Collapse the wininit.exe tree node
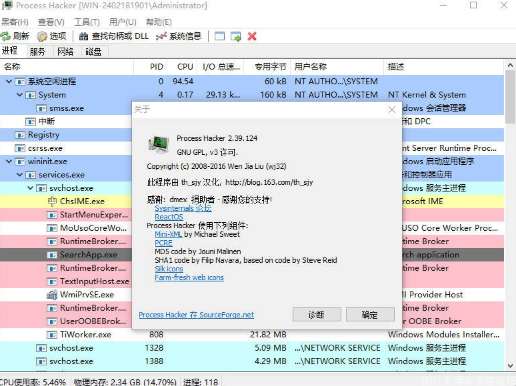The image size is (516, 386). pyautogui.click(x=9, y=161)
